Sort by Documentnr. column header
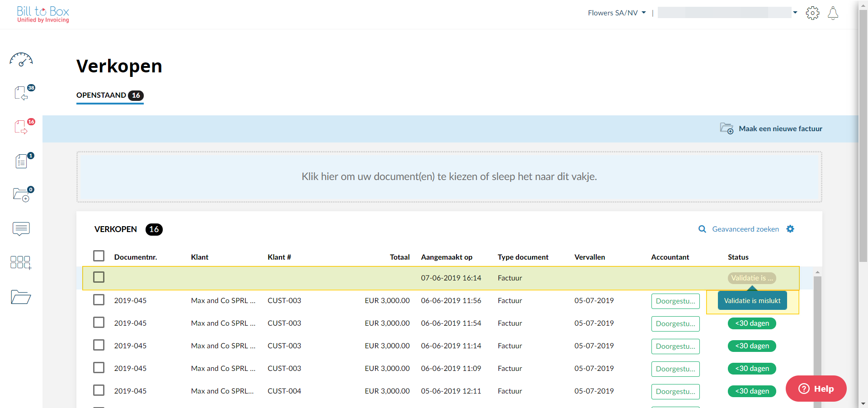This screenshot has width=868, height=408. (x=136, y=257)
